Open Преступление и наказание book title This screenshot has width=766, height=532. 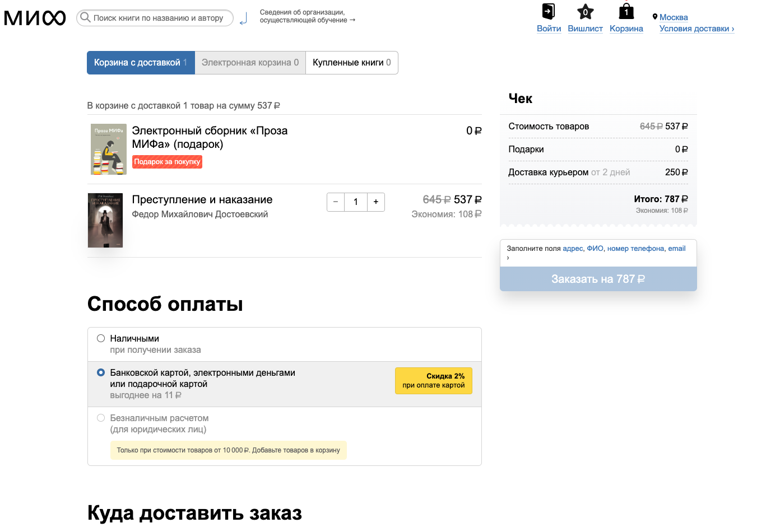coord(202,200)
